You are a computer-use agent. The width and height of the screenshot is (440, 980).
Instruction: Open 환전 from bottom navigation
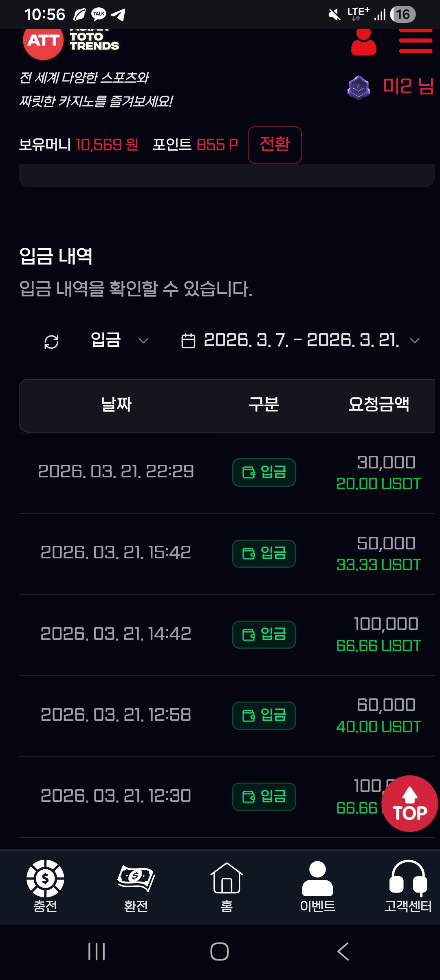click(x=136, y=886)
